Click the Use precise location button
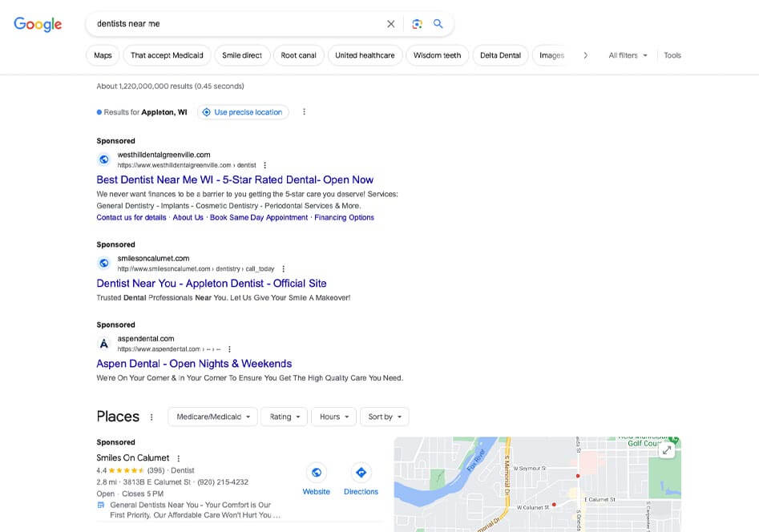The image size is (759, 532). pyautogui.click(x=243, y=112)
